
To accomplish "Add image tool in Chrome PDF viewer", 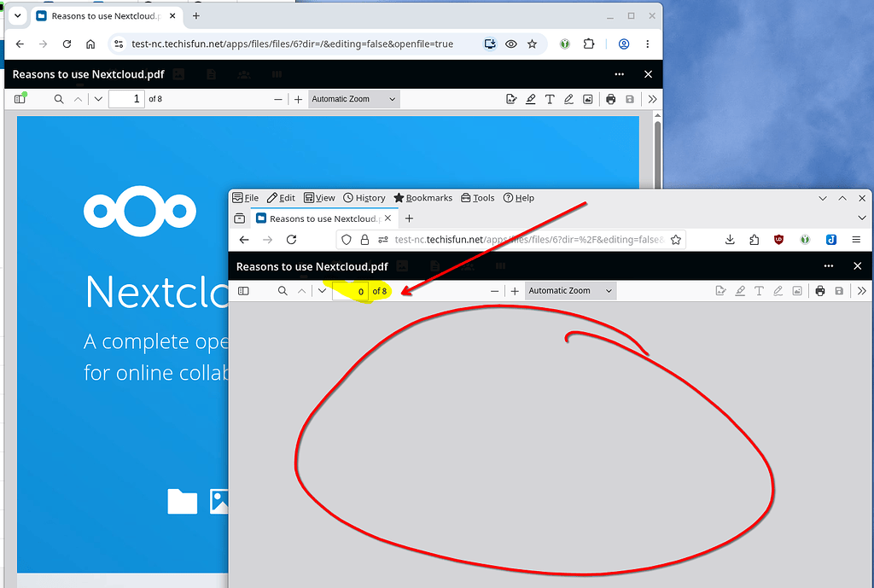I will (x=587, y=99).
